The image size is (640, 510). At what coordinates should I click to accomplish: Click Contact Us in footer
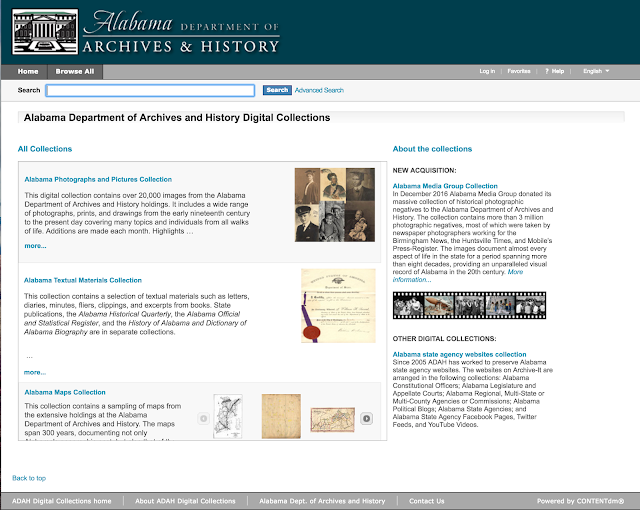pos(427,501)
